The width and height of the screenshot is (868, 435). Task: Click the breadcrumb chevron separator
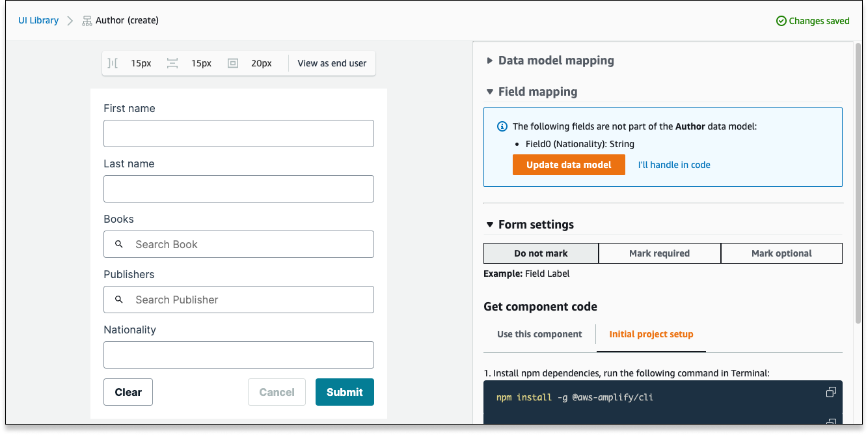point(70,21)
